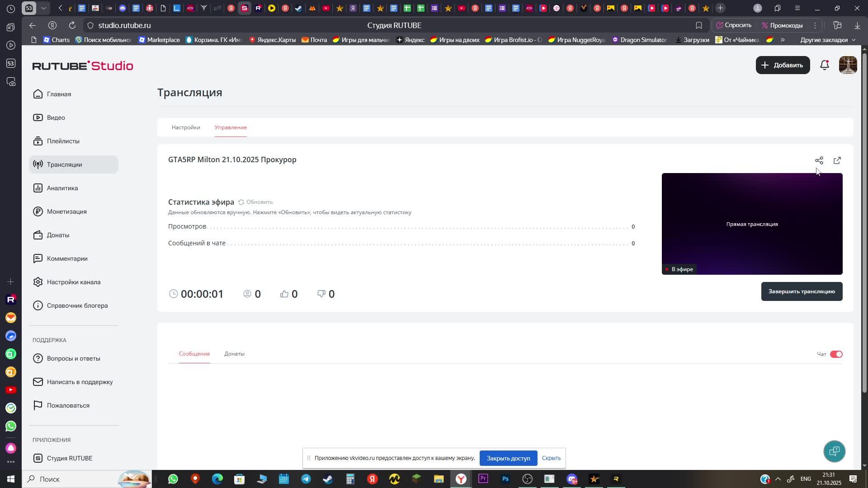Open the Комментарии section
This screenshot has width=868, height=488.
coord(67,258)
